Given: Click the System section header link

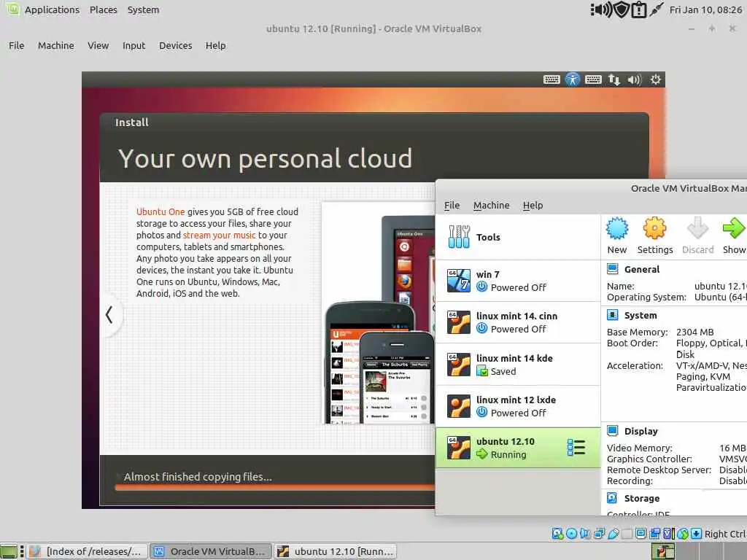Looking at the screenshot, I should pos(640,315).
